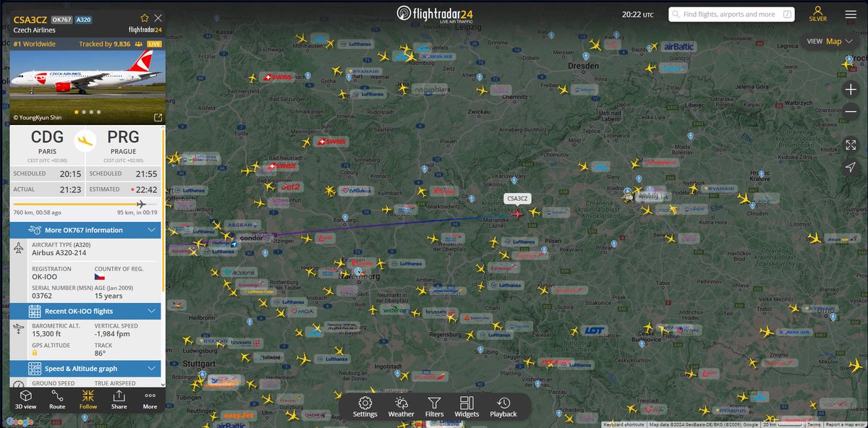Select the red CSA3CZ aircraft on map
This screenshot has height=428, width=868.
(x=516, y=213)
